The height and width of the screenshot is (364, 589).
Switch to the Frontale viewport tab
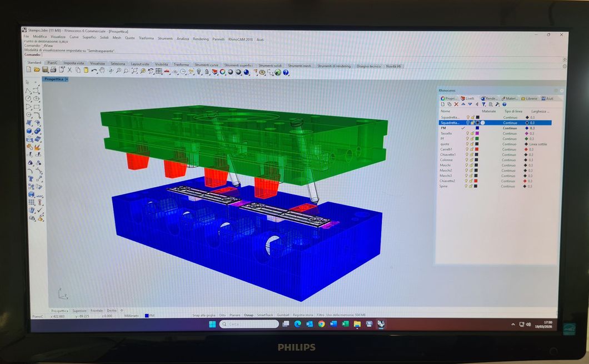point(97,311)
